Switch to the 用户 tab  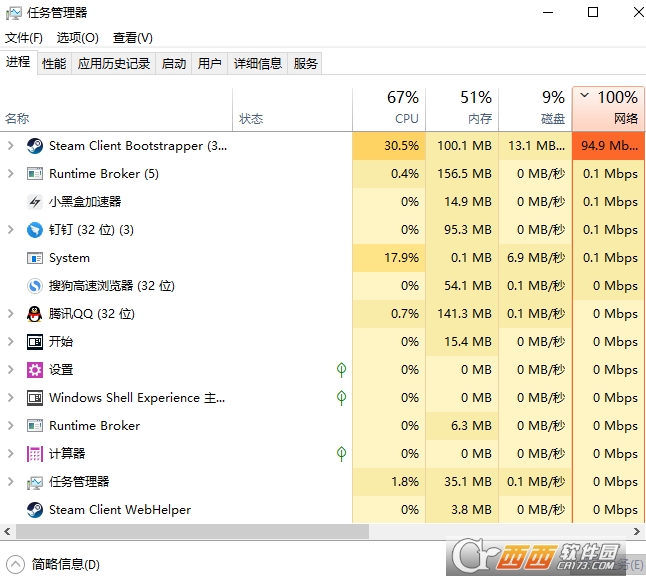point(209,63)
